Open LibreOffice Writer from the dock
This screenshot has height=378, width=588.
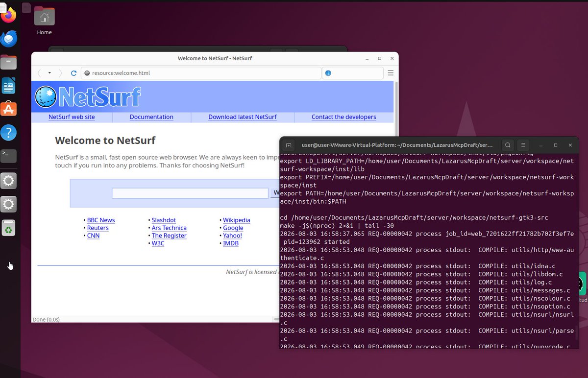coord(9,86)
